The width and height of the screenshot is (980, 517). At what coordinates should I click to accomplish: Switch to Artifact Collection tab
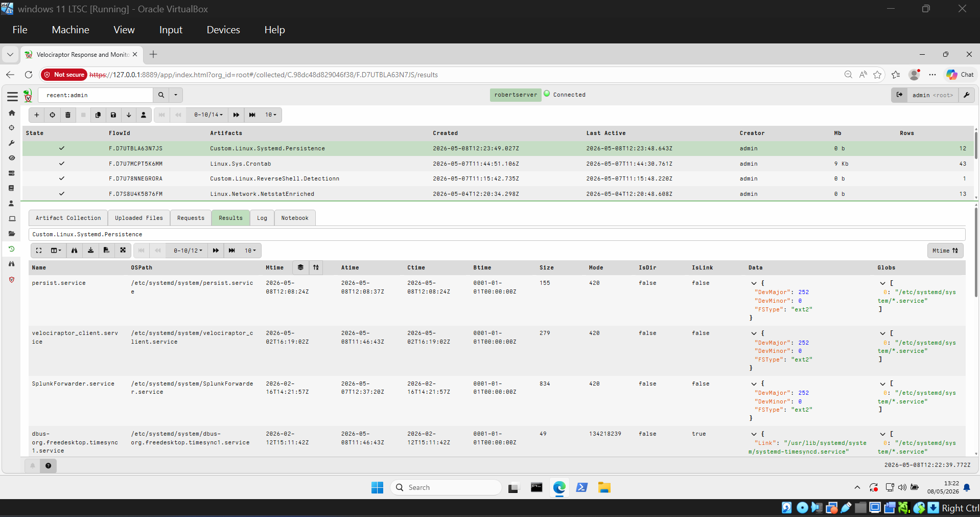(68, 218)
